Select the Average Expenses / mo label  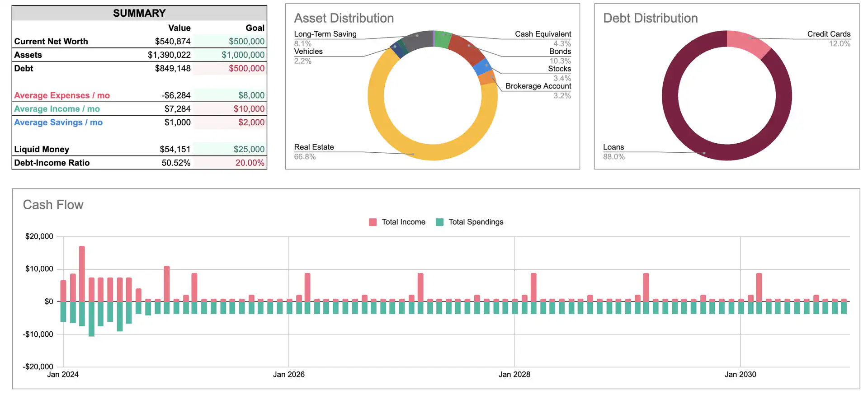pyautogui.click(x=62, y=95)
